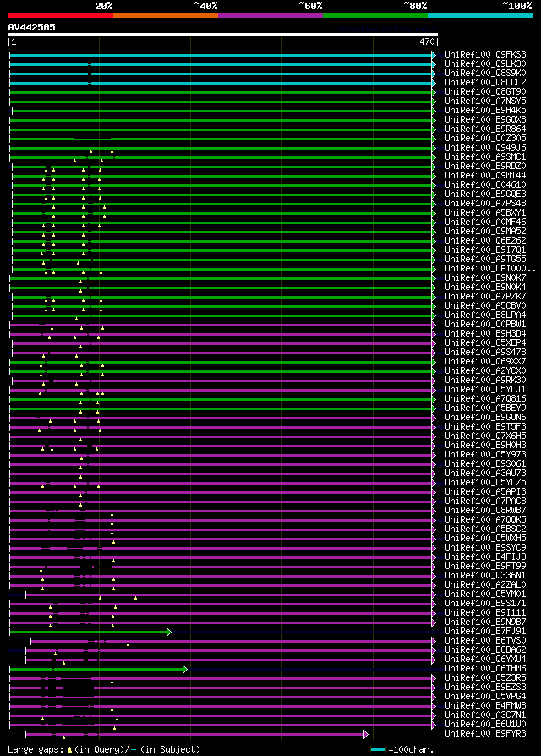Select hit UniRef100_B9R864

click(x=485, y=129)
